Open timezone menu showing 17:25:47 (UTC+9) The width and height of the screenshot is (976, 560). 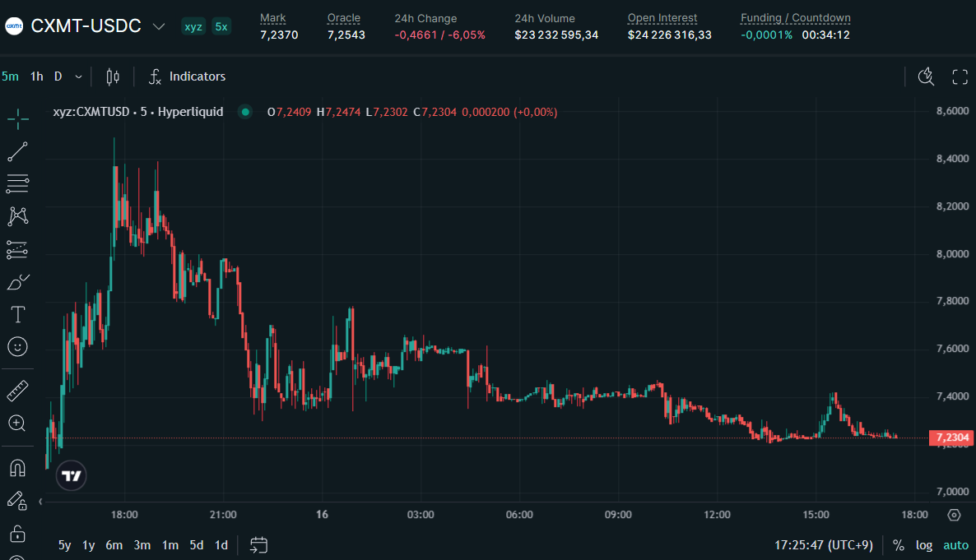[x=824, y=545]
